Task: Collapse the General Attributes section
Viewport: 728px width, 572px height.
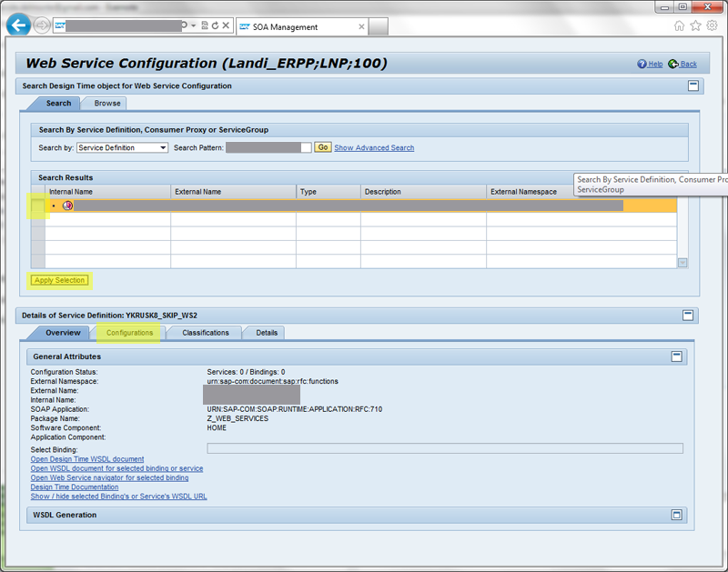Action: coord(677,356)
